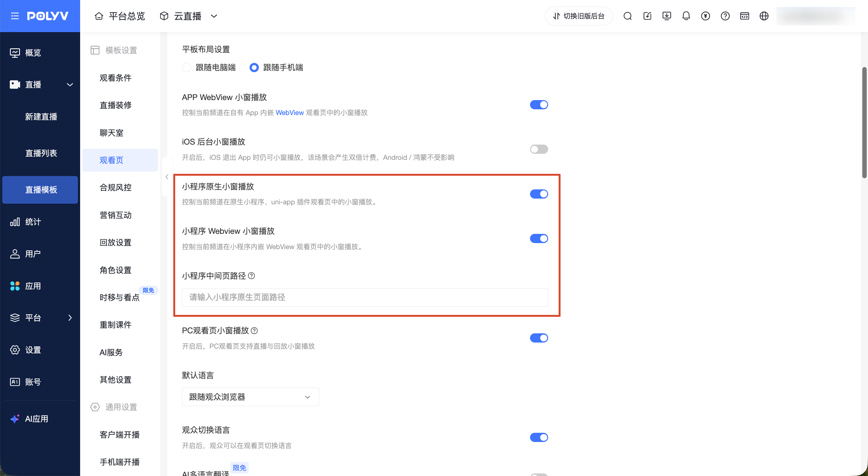
Task: Toggle 观众切换语言 switch
Action: 539,437
